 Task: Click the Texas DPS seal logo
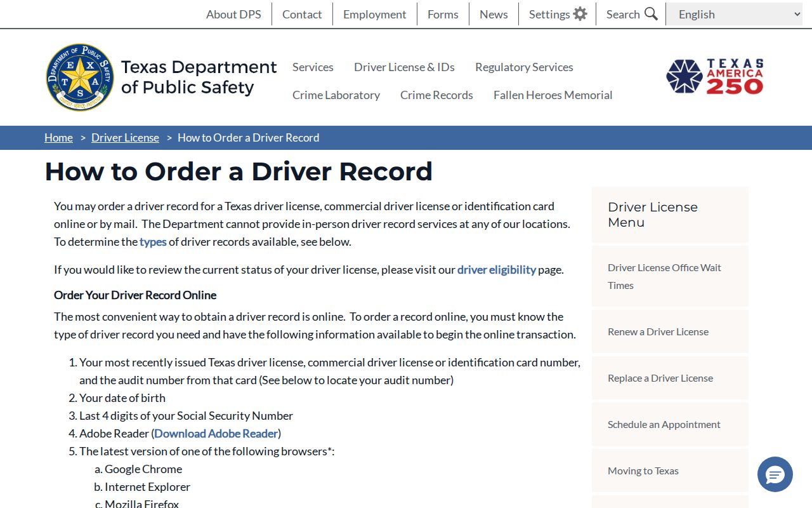point(80,77)
